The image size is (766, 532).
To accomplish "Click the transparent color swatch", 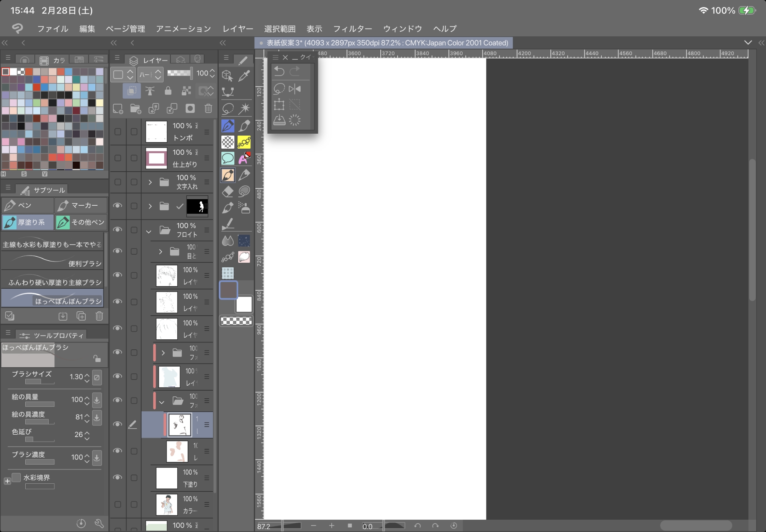I will click(236, 321).
